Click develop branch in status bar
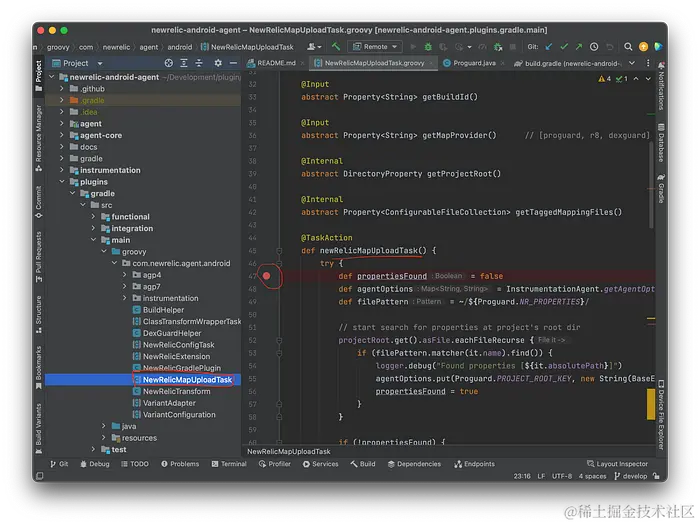 click(630, 476)
